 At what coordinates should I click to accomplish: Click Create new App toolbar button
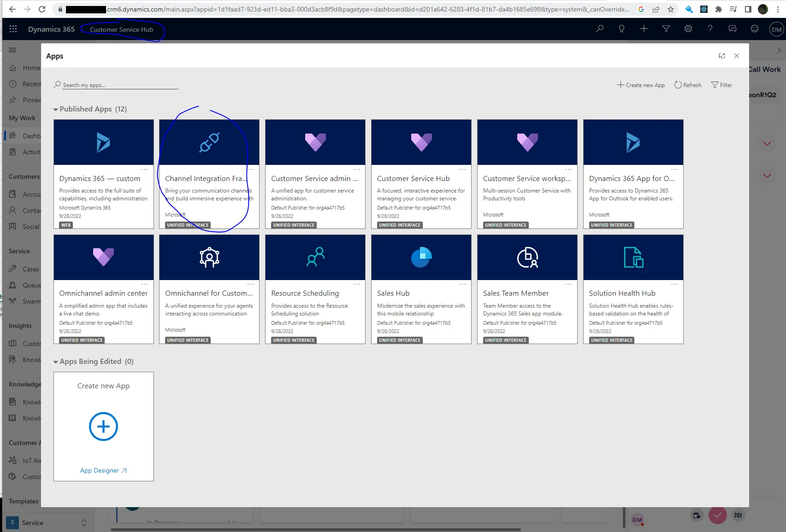click(x=641, y=85)
